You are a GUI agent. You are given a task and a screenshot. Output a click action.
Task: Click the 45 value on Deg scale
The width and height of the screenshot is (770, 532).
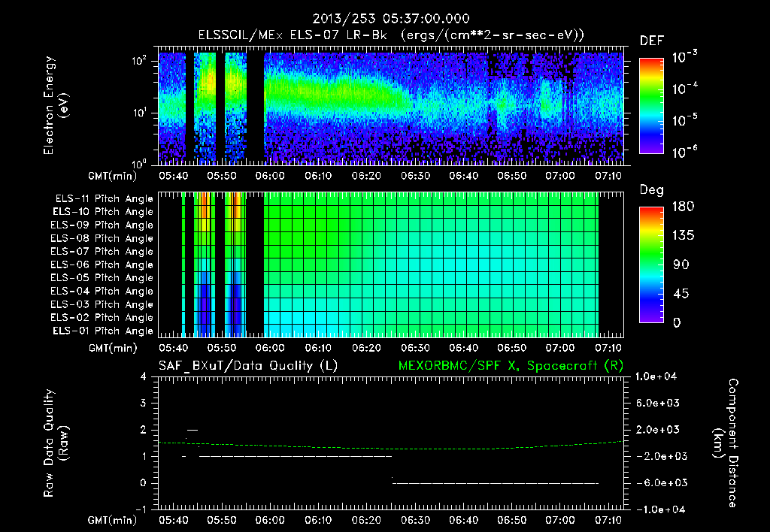tap(681, 294)
